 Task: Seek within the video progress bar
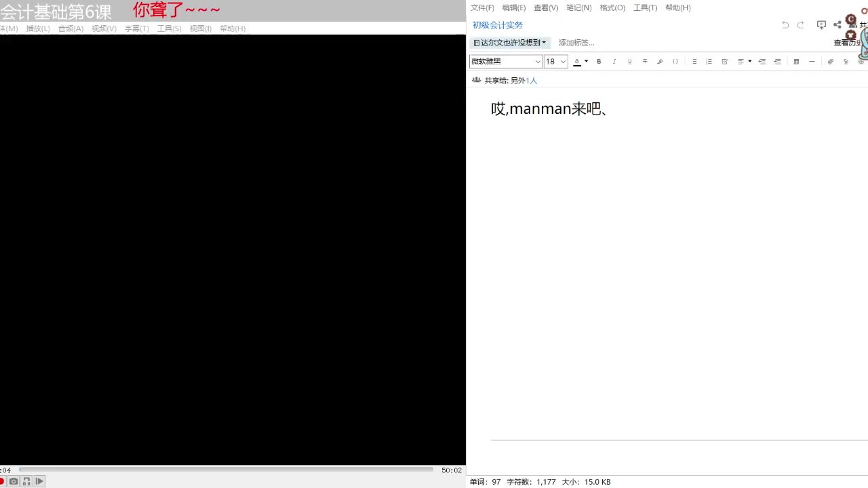tap(226, 469)
